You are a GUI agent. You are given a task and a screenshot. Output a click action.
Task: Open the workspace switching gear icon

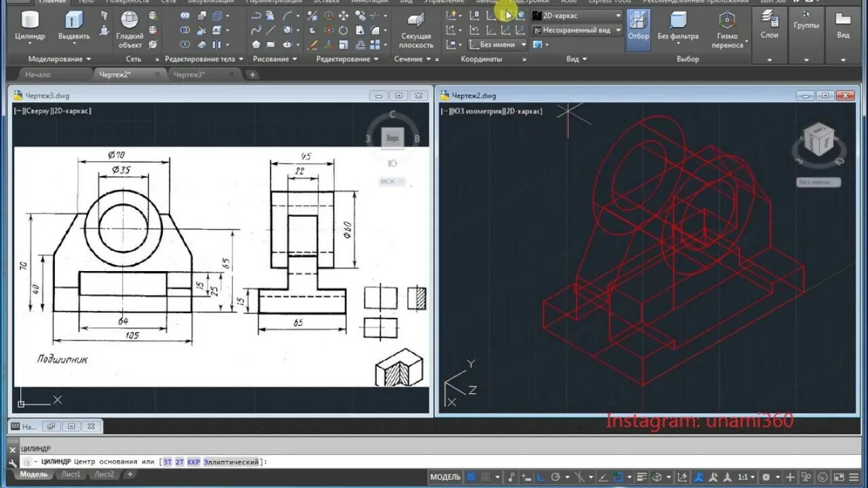[x=766, y=477]
